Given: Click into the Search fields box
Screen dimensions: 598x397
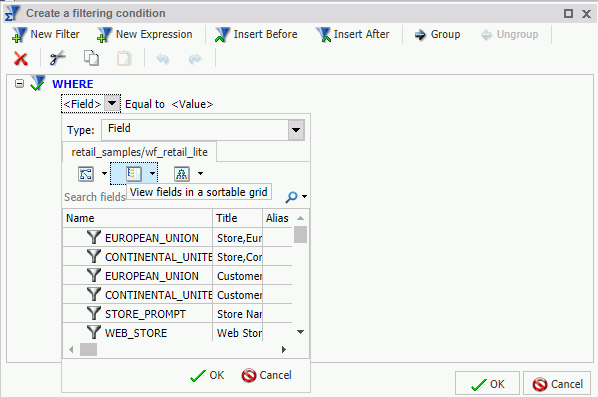Looking at the screenshot, I should 172,197.
